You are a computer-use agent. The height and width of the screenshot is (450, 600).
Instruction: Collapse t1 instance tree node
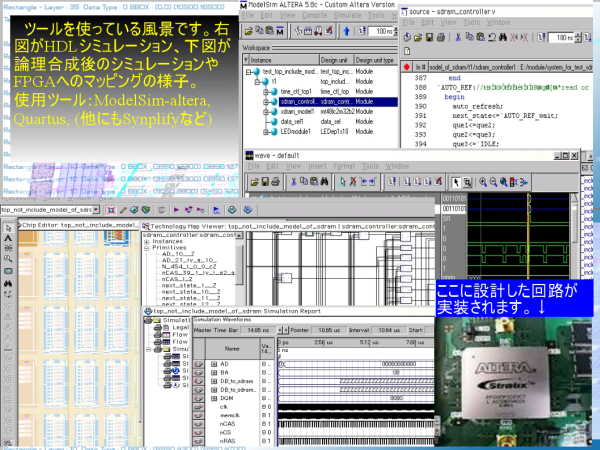point(257,82)
